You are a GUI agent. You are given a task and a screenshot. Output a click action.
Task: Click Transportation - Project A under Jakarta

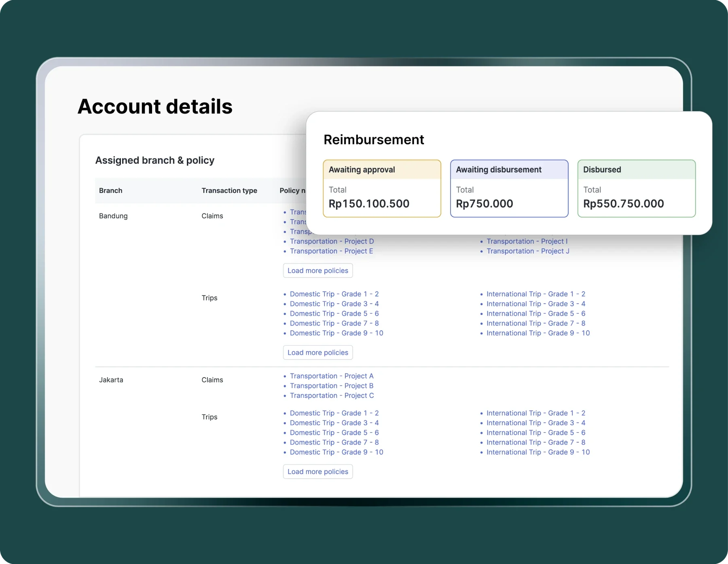(x=331, y=376)
